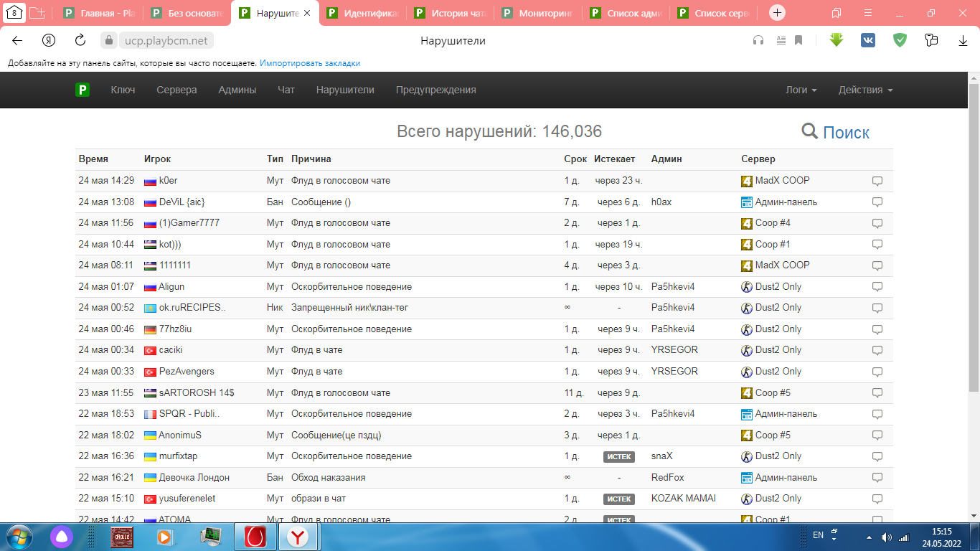Click the search magnifier icon

[809, 131]
